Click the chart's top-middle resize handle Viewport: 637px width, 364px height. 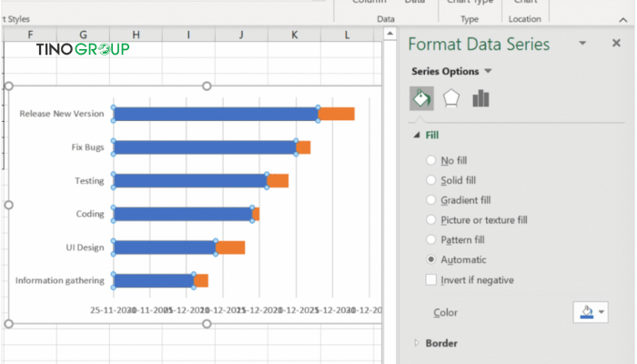click(207, 86)
